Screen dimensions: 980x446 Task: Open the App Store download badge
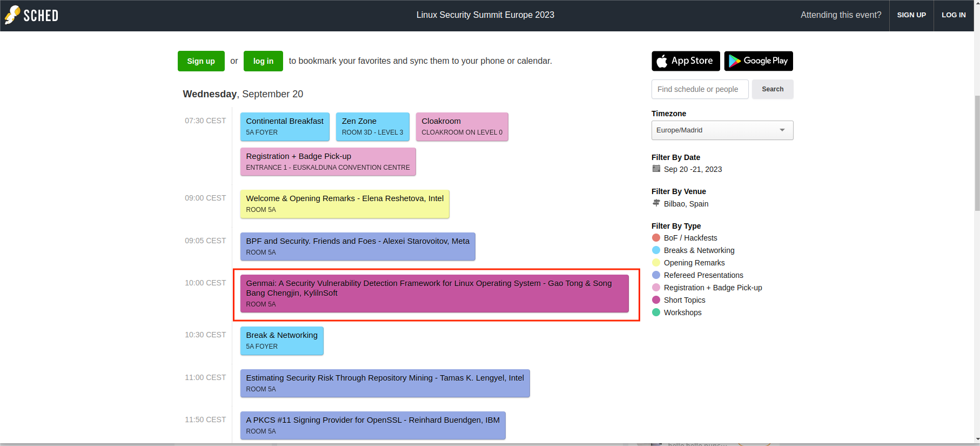[686, 61]
